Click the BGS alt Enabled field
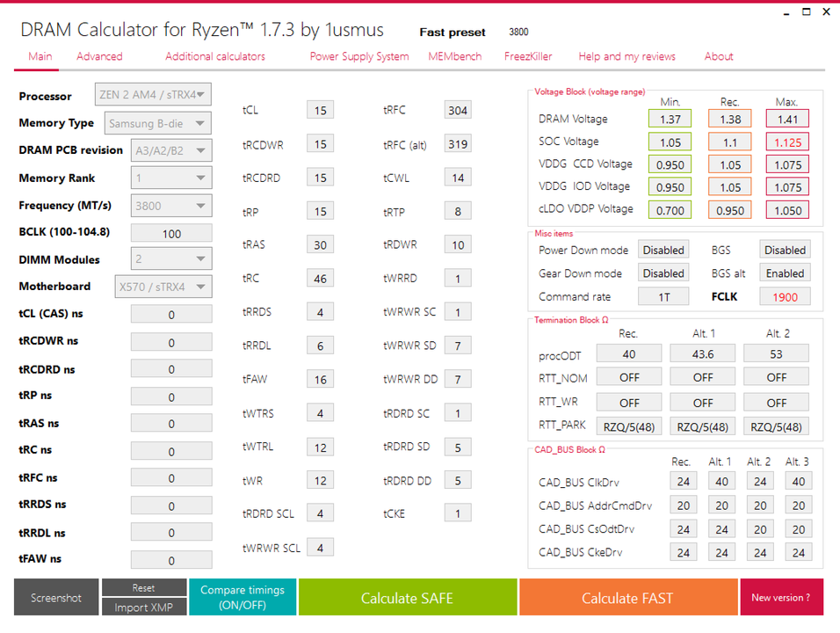 click(785, 273)
